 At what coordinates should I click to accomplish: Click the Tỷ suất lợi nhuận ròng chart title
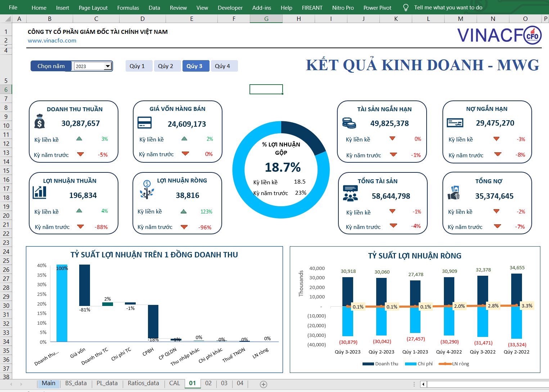415,256
